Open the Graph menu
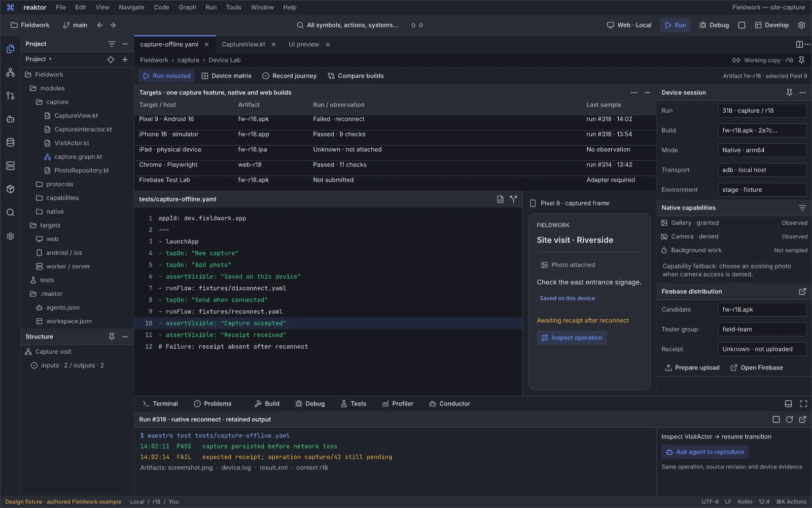 (187, 7)
